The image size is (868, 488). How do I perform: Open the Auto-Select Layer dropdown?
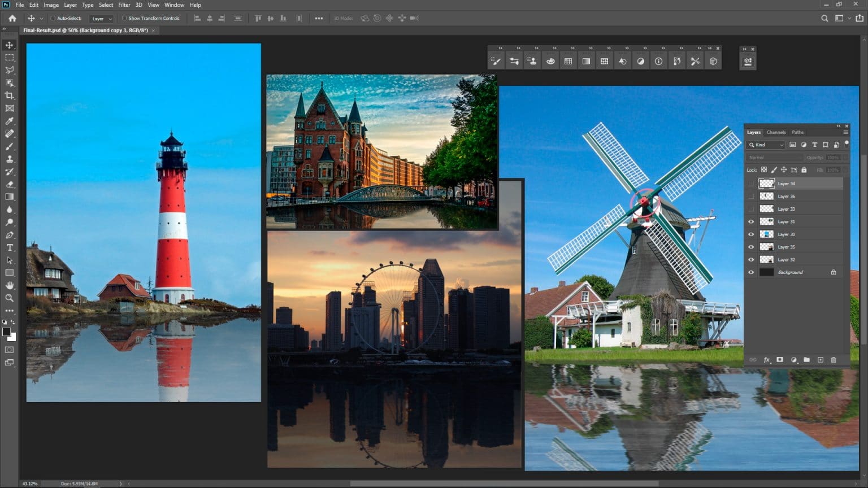102,19
